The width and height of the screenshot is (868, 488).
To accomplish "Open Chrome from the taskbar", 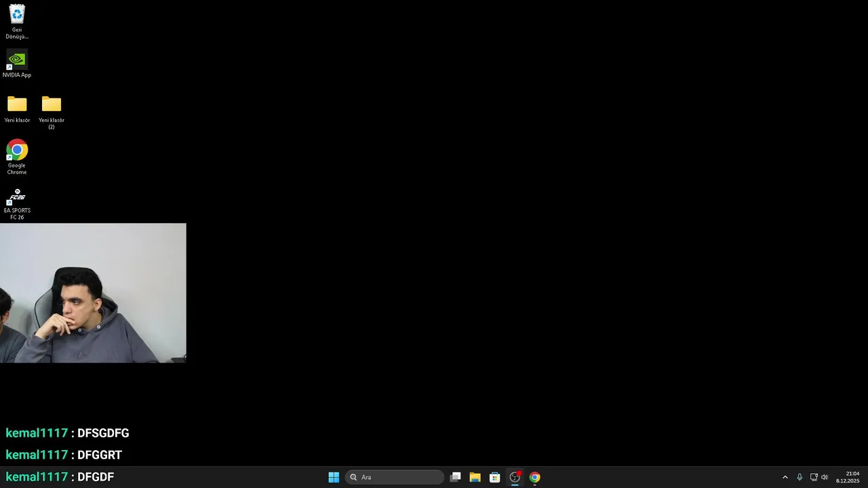I will [534, 477].
